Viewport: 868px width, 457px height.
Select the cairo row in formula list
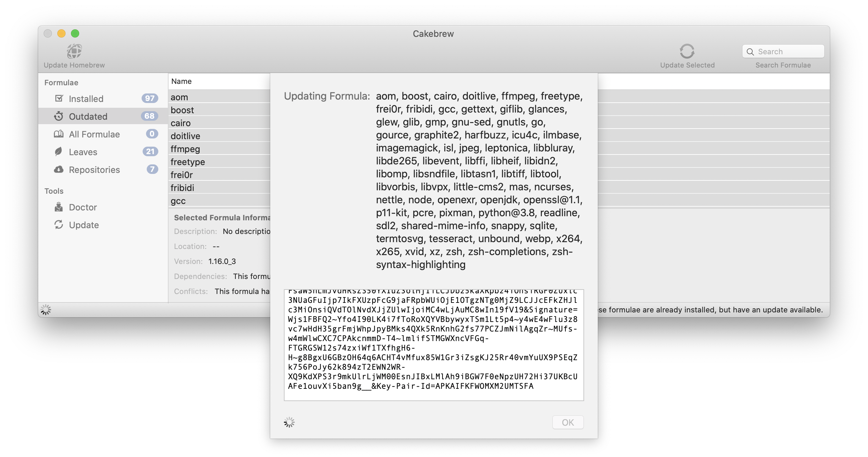click(219, 123)
